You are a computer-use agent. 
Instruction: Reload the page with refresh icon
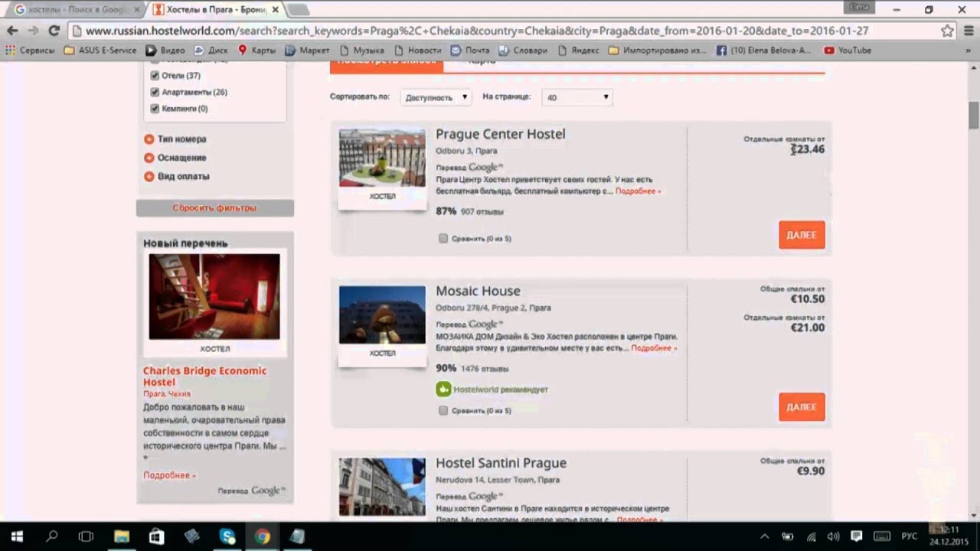[54, 31]
